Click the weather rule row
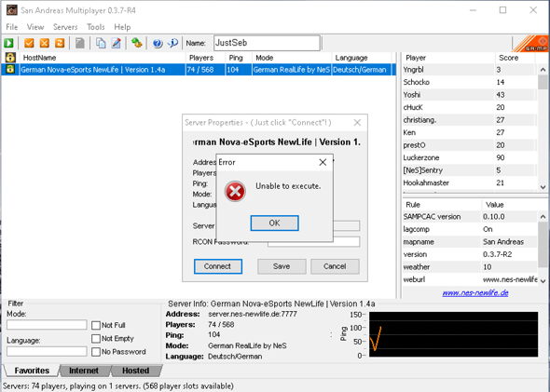Screen dimensions: 550x392 pyautogui.click(x=470, y=267)
